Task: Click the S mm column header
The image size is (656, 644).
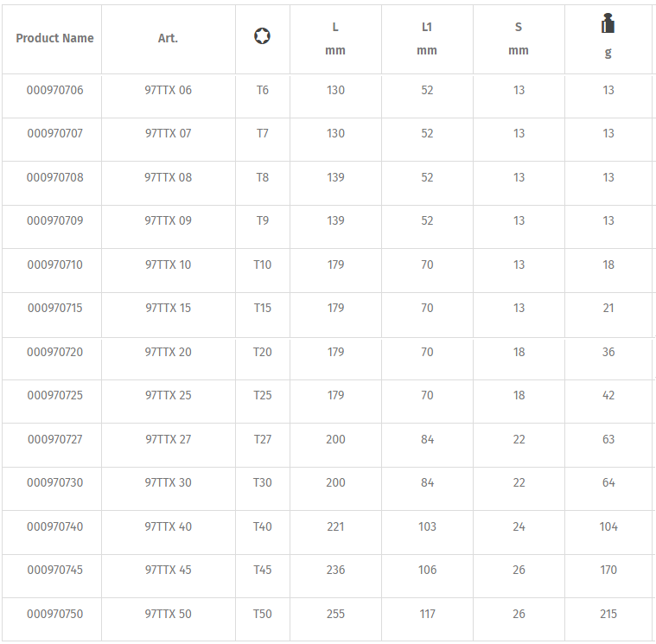Action: pos(519,39)
